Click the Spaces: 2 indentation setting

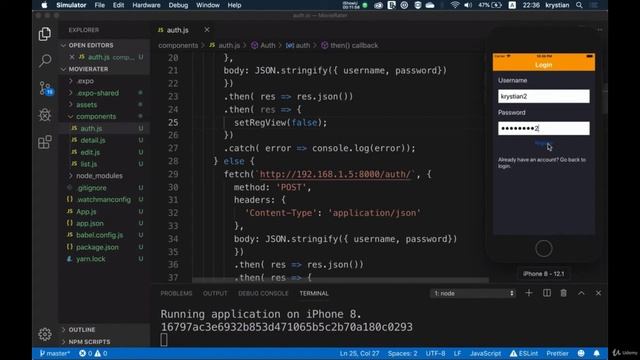(402, 353)
